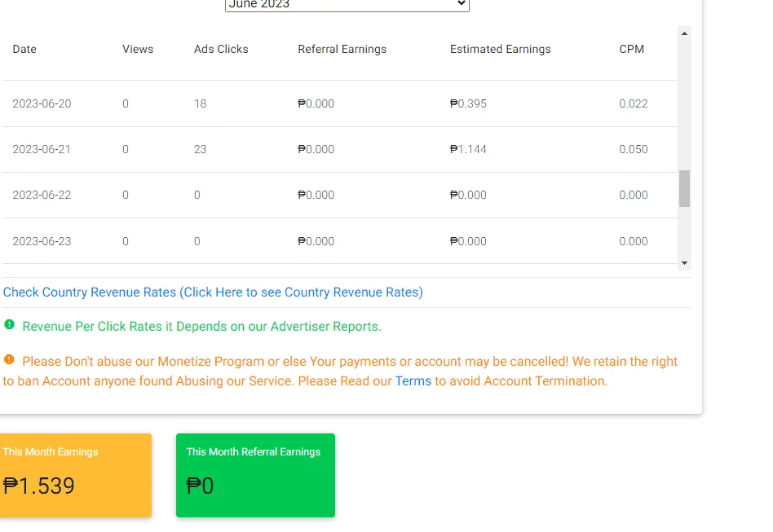
Task: Click the ₱1.144 estimated earnings value
Action: (x=468, y=149)
